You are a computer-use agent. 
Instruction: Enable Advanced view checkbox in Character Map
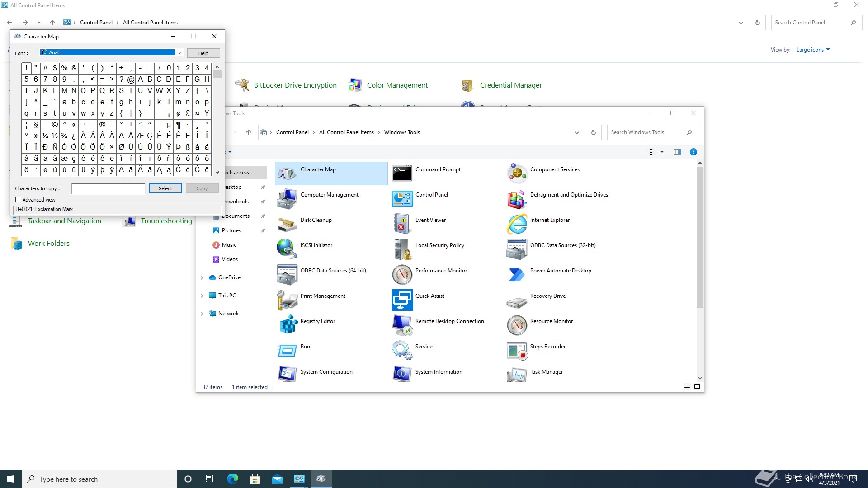coord(19,200)
